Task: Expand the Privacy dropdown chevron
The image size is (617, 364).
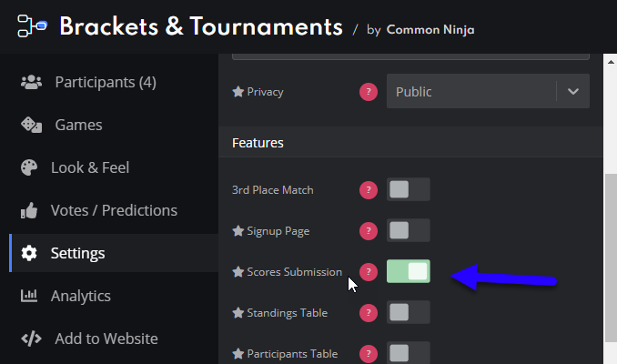Action: click(573, 92)
